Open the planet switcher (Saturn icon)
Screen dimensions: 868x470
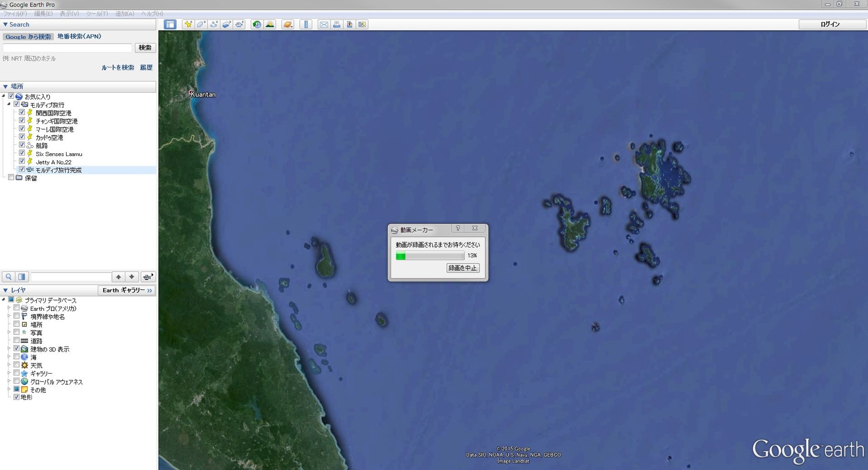click(x=288, y=25)
